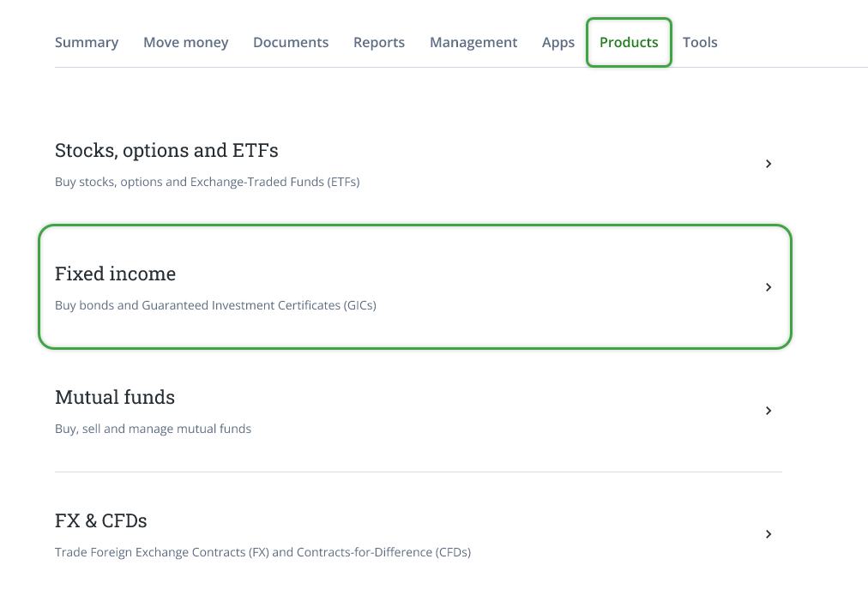Select the Products tab

[x=629, y=42]
